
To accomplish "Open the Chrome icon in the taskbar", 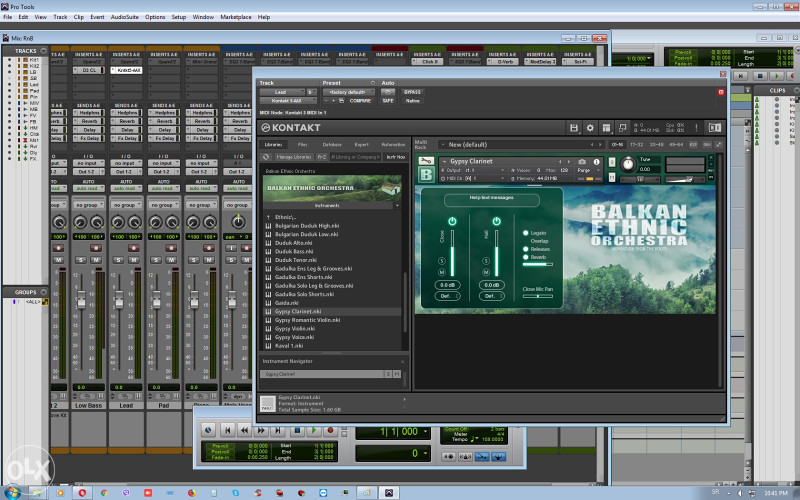I will pos(104,493).
